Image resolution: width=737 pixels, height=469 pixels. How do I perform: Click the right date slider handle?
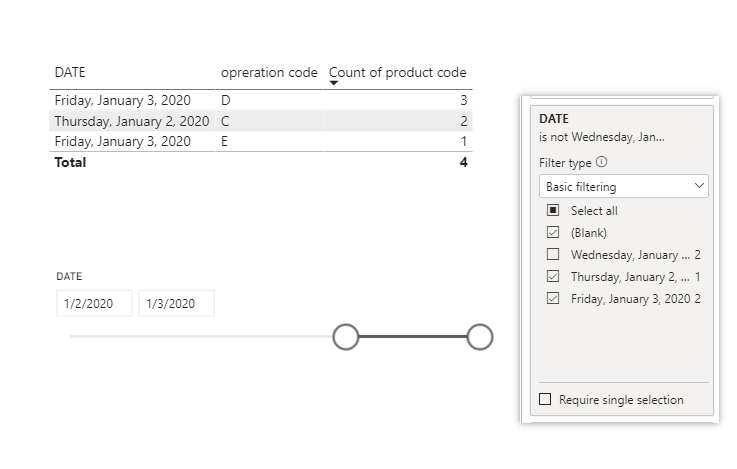[479, 337]
